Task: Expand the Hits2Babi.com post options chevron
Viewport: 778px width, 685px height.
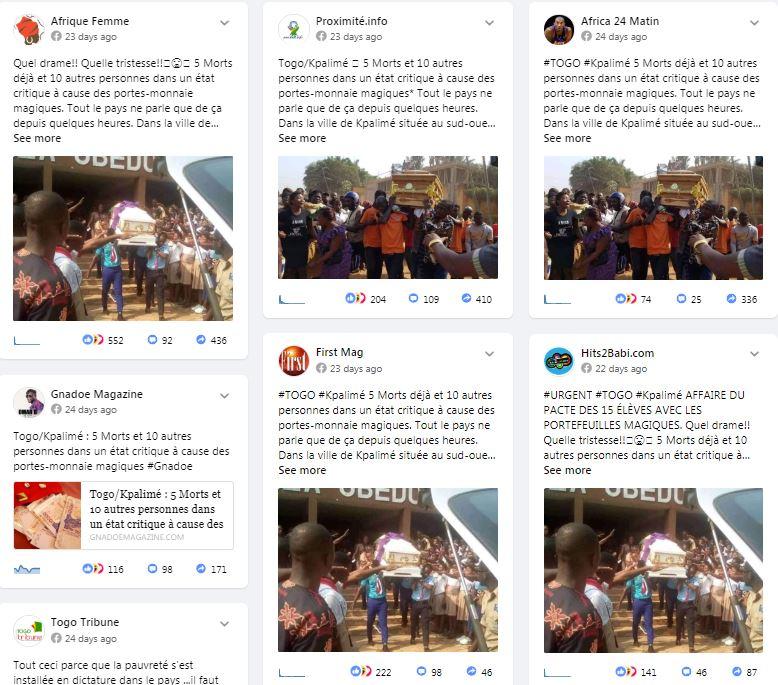Action: (x=755, y=354)
